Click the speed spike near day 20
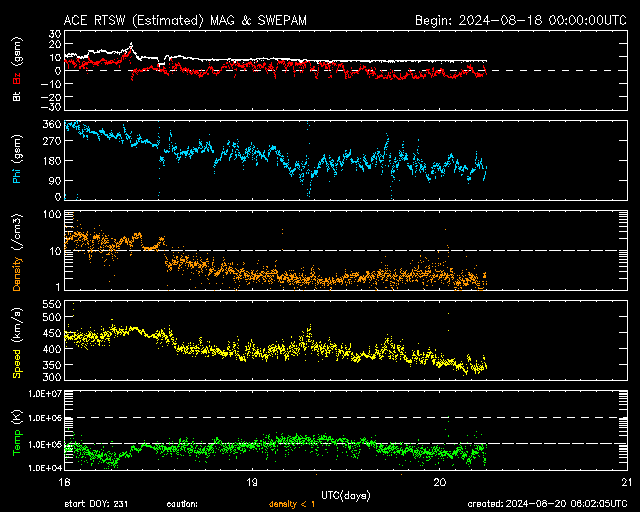The width and height of the screenshot is (640, 512). point(448,314)
